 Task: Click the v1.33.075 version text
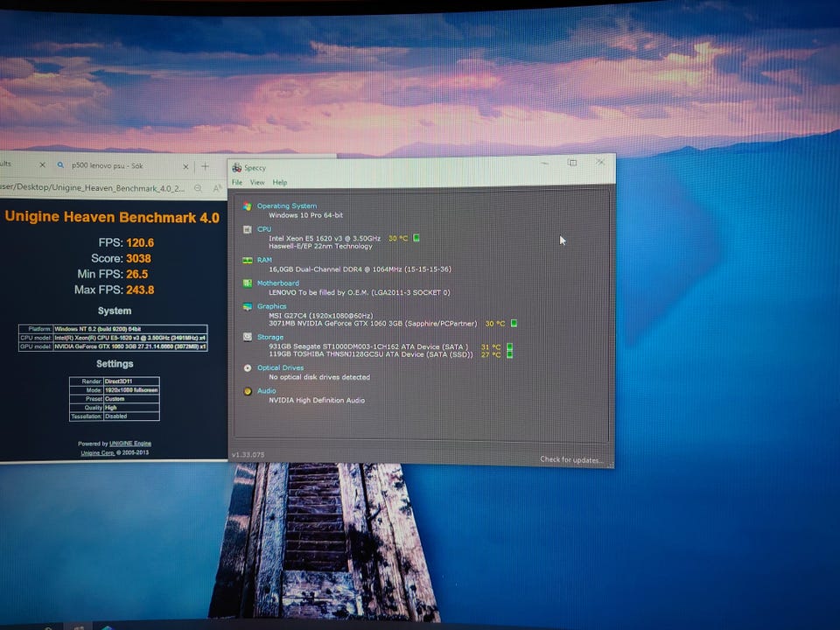pyautogui.click(x=248, y=454)
